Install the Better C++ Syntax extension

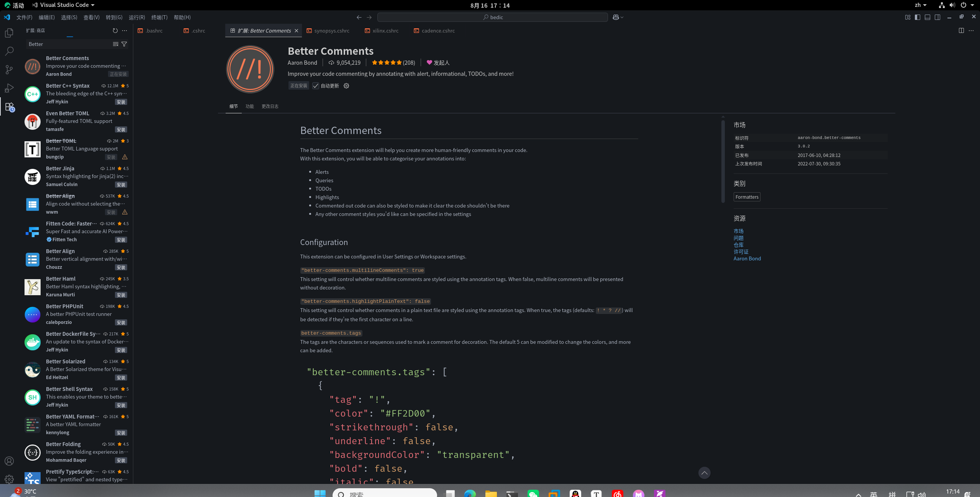[121, 102]
